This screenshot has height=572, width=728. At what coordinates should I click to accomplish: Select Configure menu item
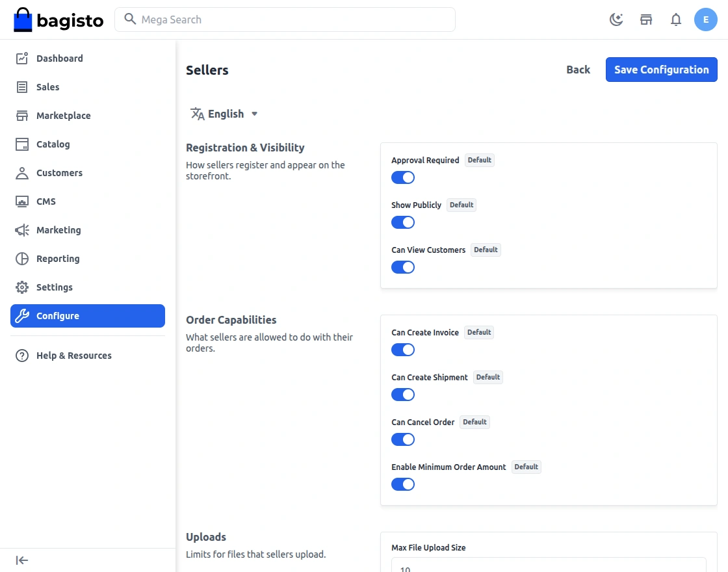(x=88, y=316)
